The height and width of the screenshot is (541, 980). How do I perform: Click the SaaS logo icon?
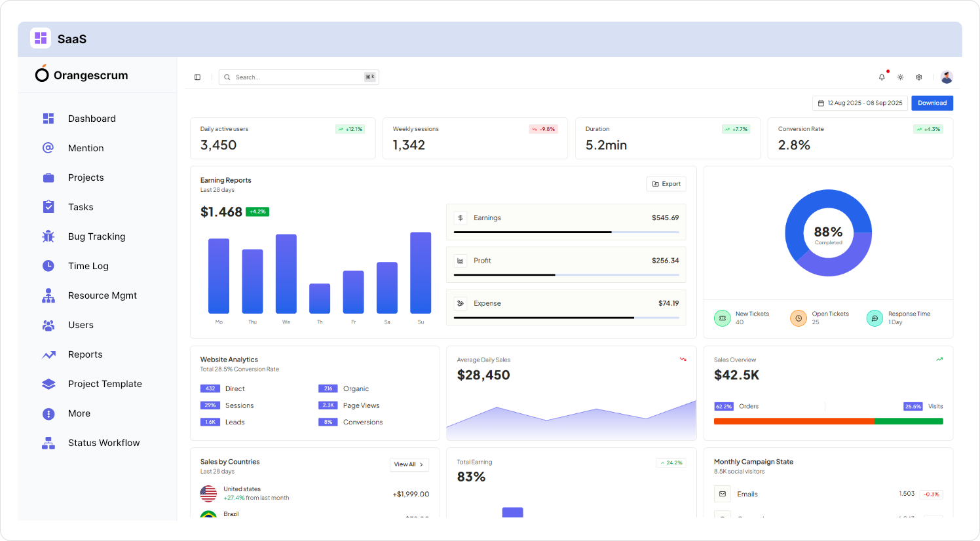(x=41, y=38)
